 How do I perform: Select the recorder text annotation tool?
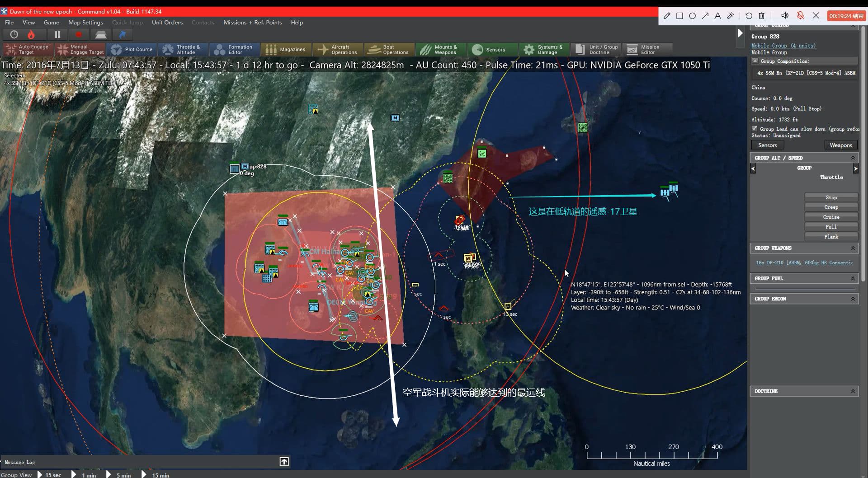[x=717, y=16]
